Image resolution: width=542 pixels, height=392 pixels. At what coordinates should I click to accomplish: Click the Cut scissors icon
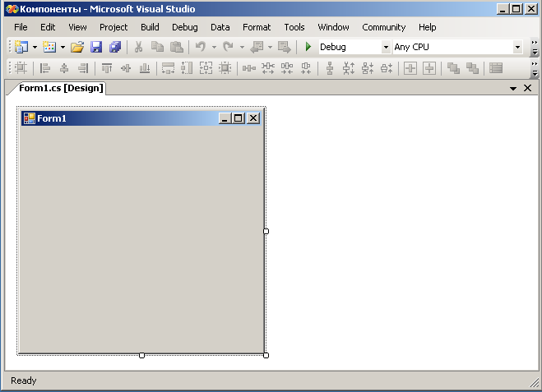point(139,47)
